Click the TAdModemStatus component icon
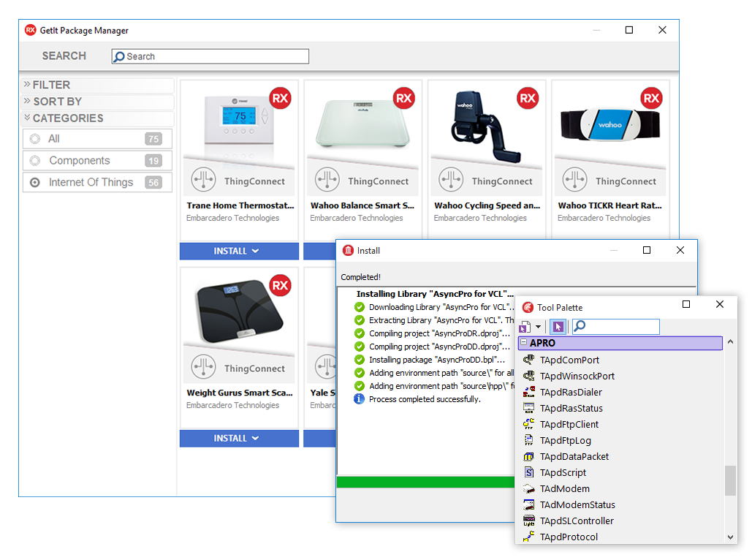The height and width of the screenshot is (560, 752). (x=528, y=505)
